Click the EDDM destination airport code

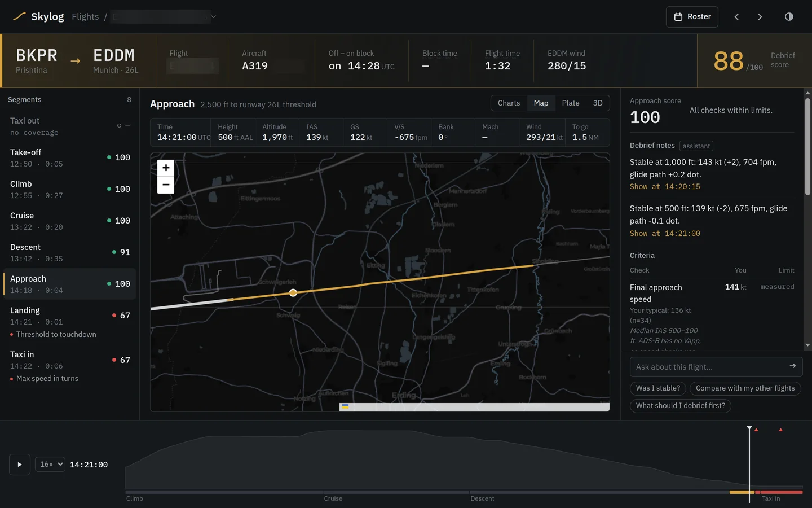coord(114,55)
